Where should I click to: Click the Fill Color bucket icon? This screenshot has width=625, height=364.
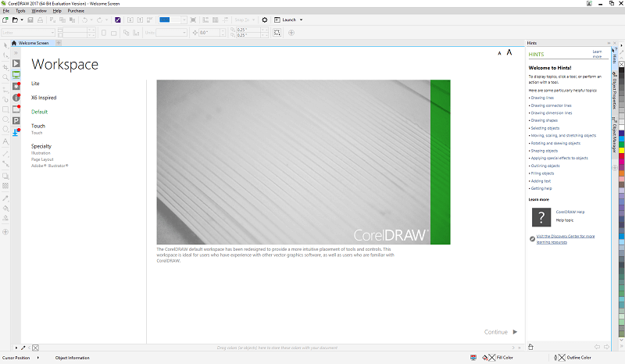tap(484, 358)
